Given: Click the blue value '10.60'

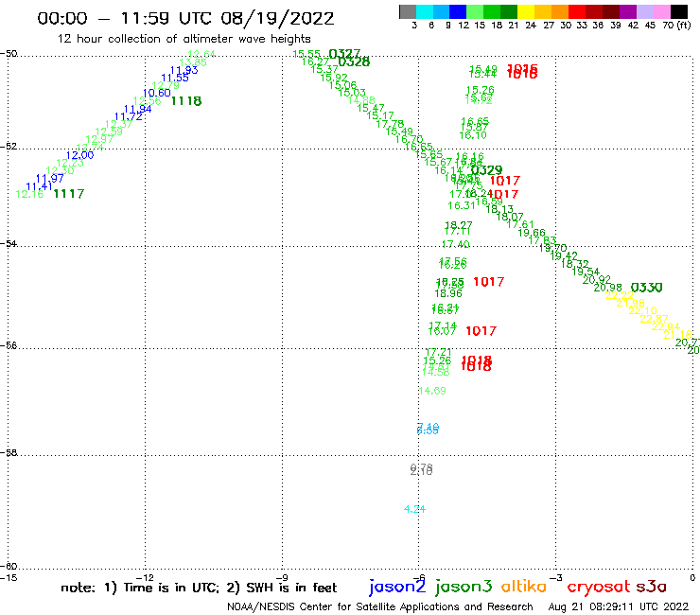Looking at the screenshot, I should pyautogui.click(x=157, y=93).
